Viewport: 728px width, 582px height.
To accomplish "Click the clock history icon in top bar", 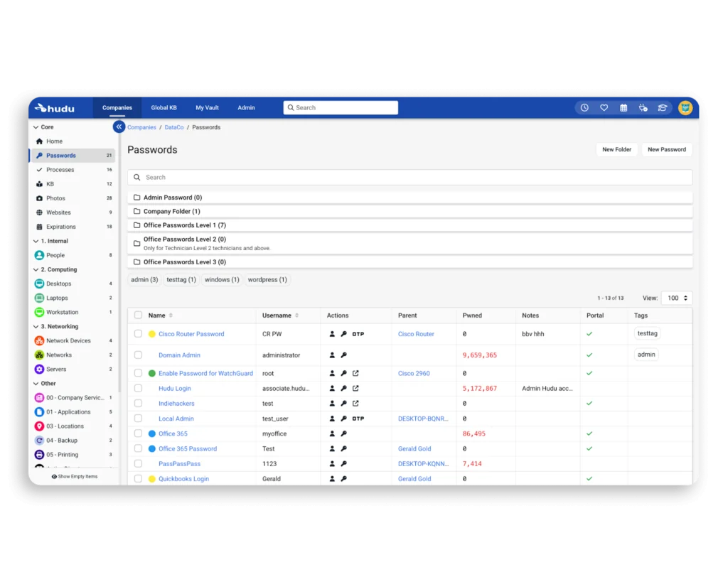I will tap(584, 108).
